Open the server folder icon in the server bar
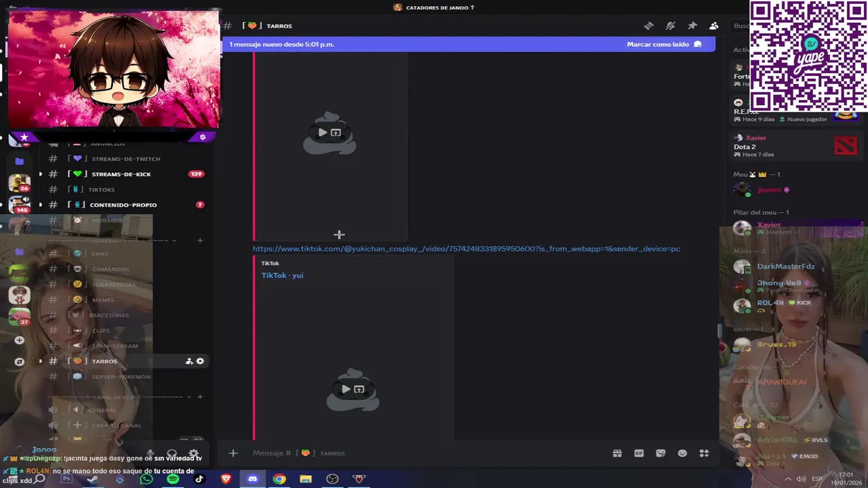 click(19, 161)
